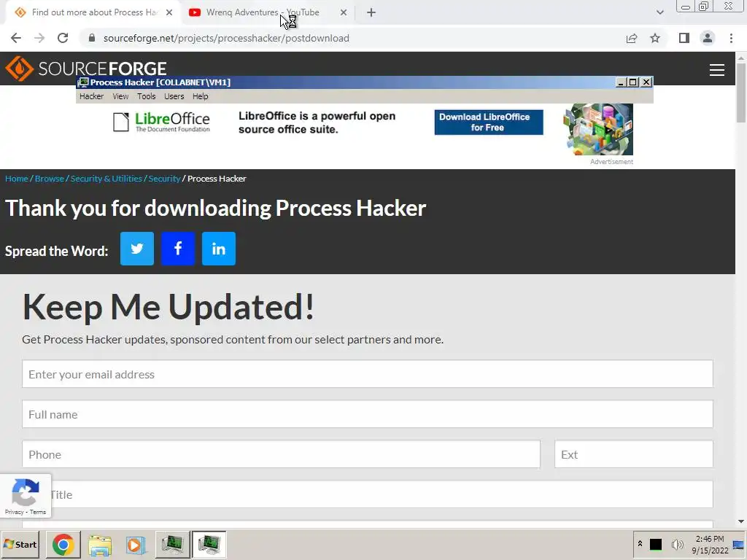Open Help menu in Process Hacker
The width and height of the screenshot is (747, 560).
click(200, 96)
